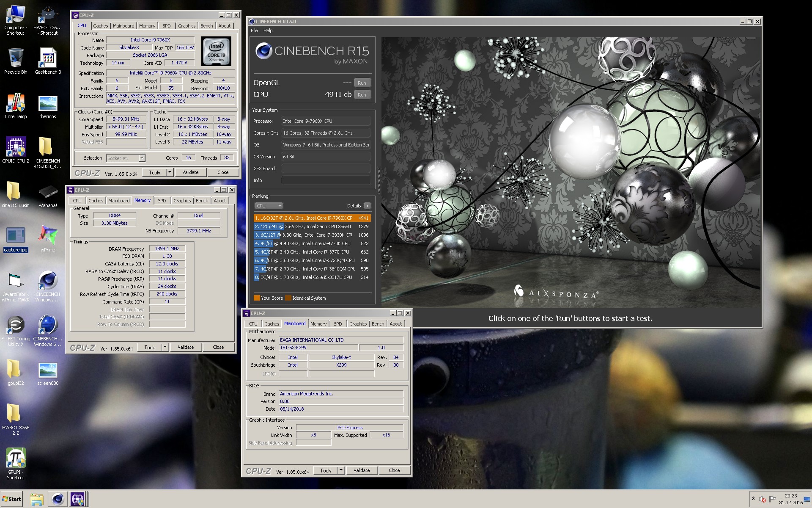Select the Recycle Bin desktop icon
Screen dimensions: 812x508
[16, 61]
